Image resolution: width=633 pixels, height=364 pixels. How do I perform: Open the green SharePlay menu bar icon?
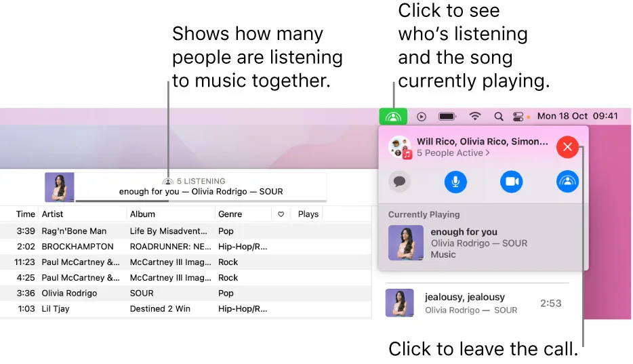click(x=393, y=117)
